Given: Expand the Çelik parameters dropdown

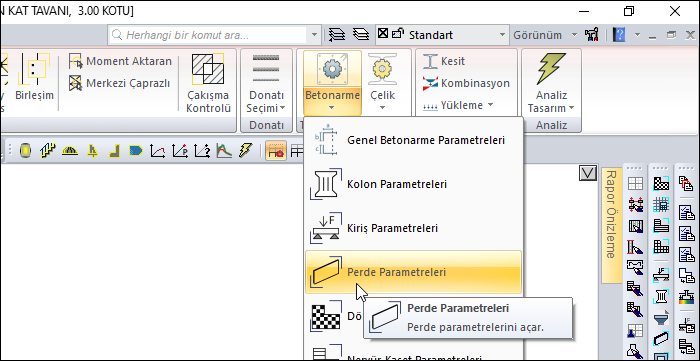Looking at the screenshot, I should (x=383, y=107).
